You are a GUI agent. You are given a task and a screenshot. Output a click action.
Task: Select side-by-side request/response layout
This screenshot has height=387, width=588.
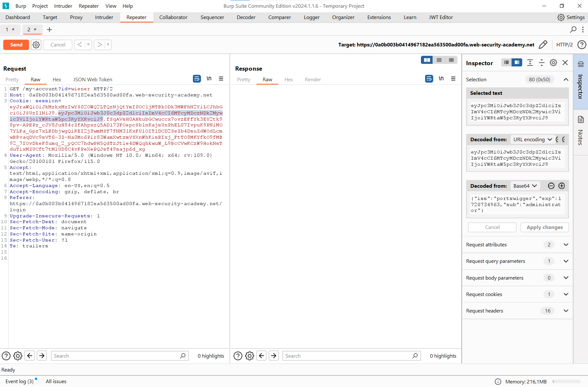click(x=427, y=60)
